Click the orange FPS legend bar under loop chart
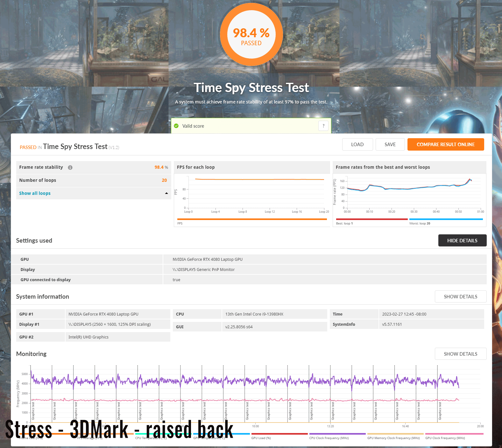 [x=252, y=219]
